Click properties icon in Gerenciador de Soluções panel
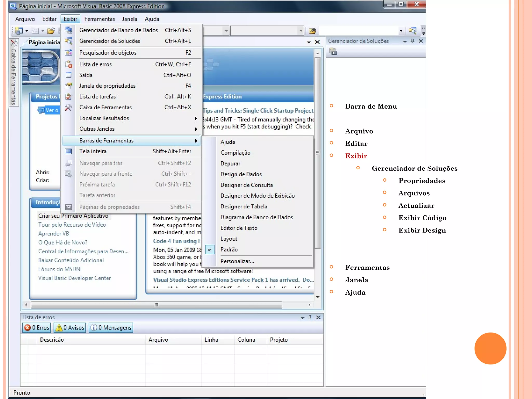 pos(333,51)
